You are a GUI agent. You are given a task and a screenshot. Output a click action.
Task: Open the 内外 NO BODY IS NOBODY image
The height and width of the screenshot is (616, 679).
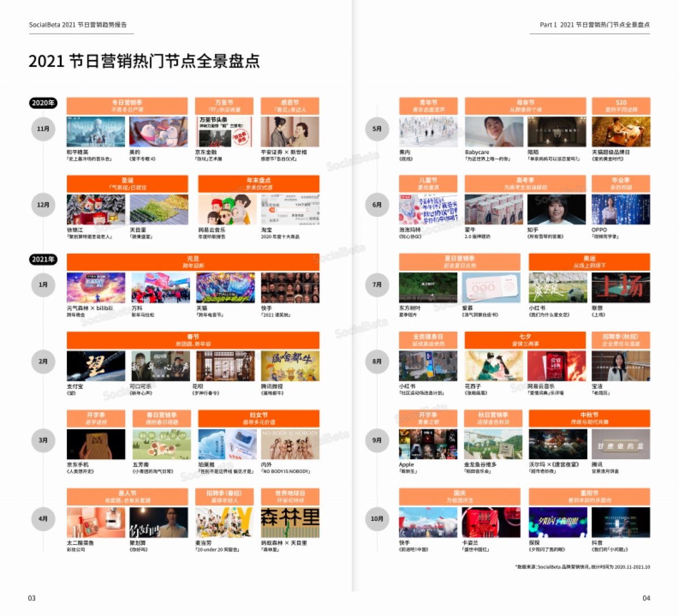point(290,444)
